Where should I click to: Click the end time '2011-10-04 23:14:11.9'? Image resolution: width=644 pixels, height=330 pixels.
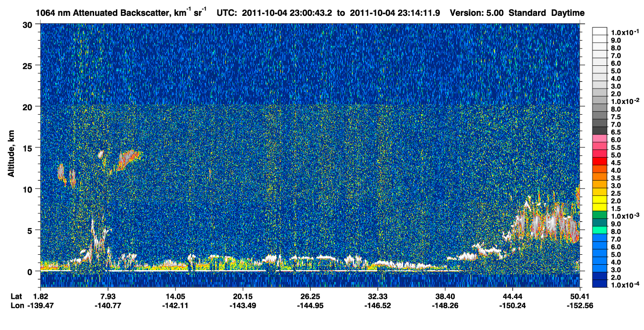[x=394, y=13]
